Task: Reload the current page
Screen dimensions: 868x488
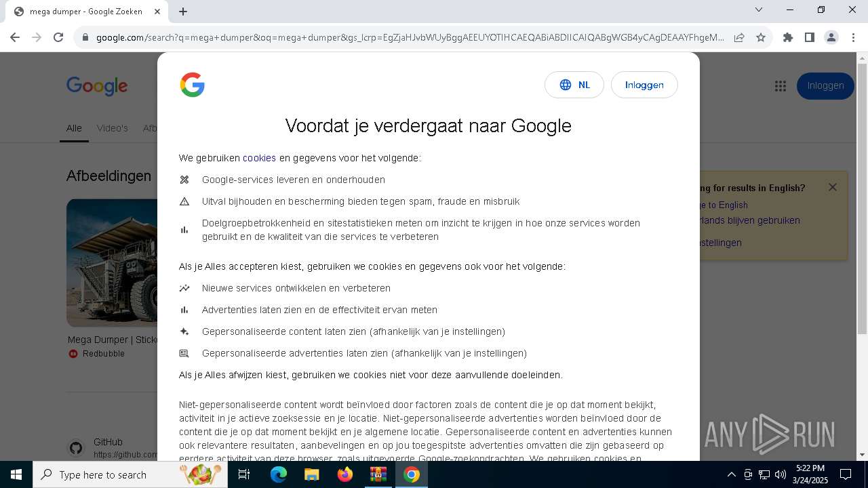Action: (x=58, y=37)
